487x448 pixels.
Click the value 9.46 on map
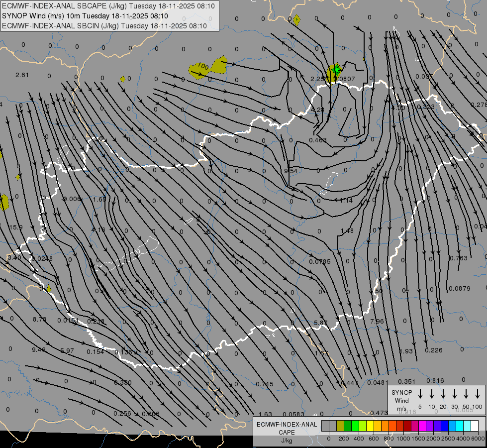(x=38, y=350)
